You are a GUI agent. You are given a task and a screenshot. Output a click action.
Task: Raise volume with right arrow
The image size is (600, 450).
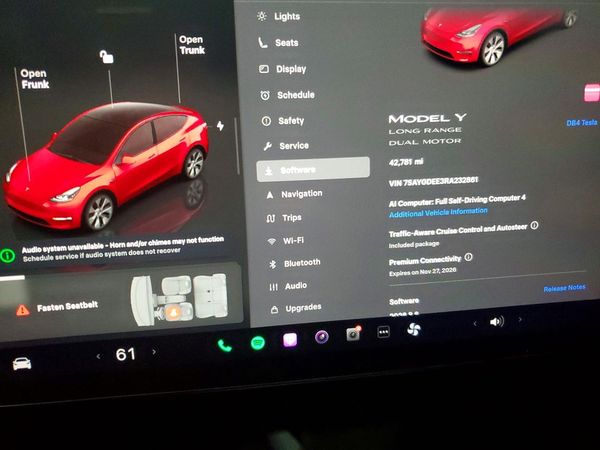(520, 319)
